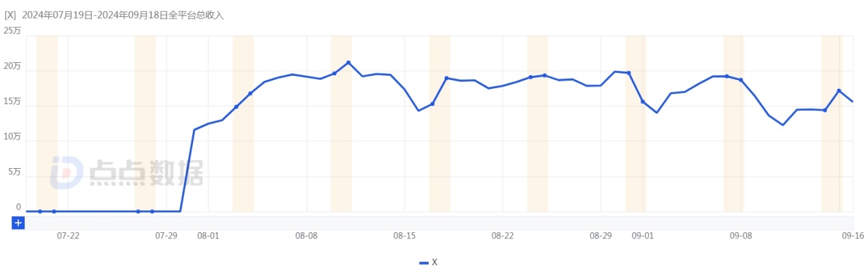The height and width of the screenshot is (274, 868).
Task: Click the 08-01 date label on the axis
Action: point(208,236)
